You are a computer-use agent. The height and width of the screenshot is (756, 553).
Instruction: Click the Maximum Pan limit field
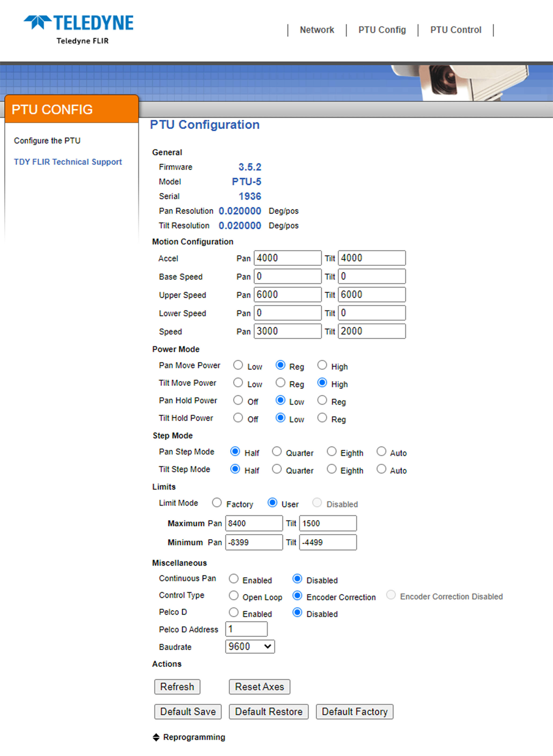click(254, 523)
